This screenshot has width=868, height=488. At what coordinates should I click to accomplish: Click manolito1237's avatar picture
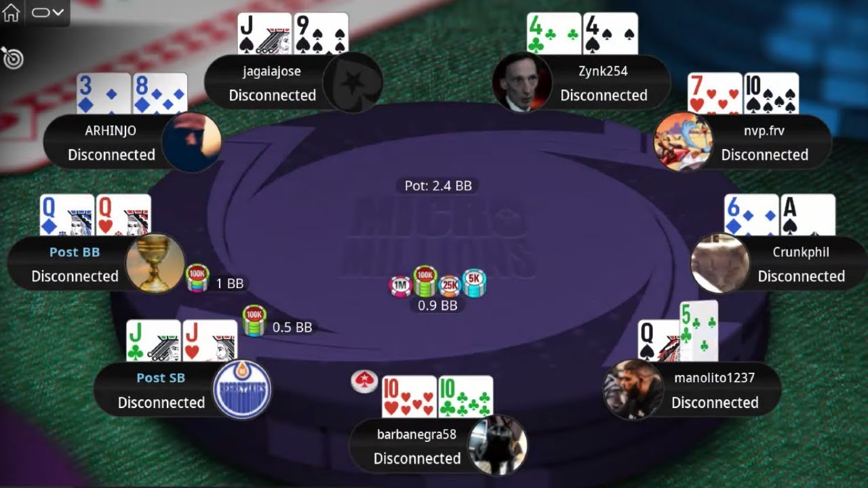pyautogui.click(x=633, y=389)
